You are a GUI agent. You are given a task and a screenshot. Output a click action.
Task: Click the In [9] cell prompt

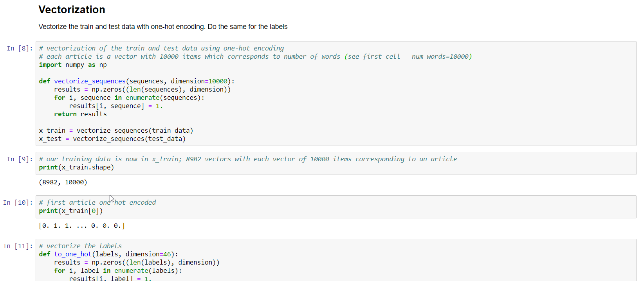coord(20,159)
